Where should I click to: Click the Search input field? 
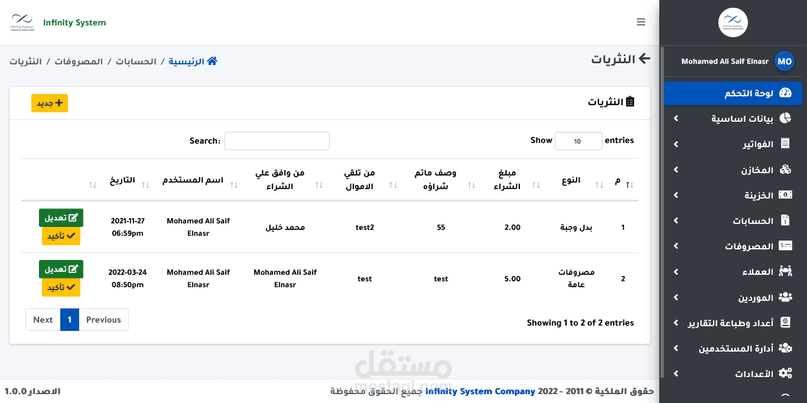point(277,141)
